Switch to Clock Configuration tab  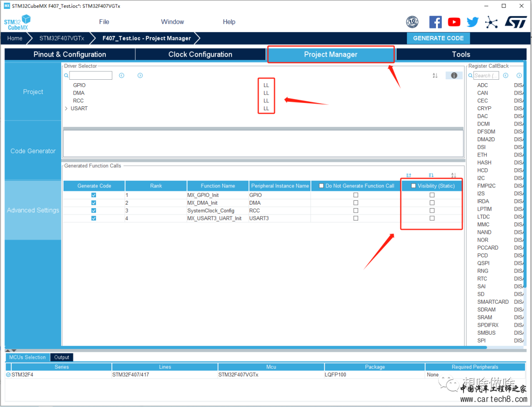click(200, 55)
